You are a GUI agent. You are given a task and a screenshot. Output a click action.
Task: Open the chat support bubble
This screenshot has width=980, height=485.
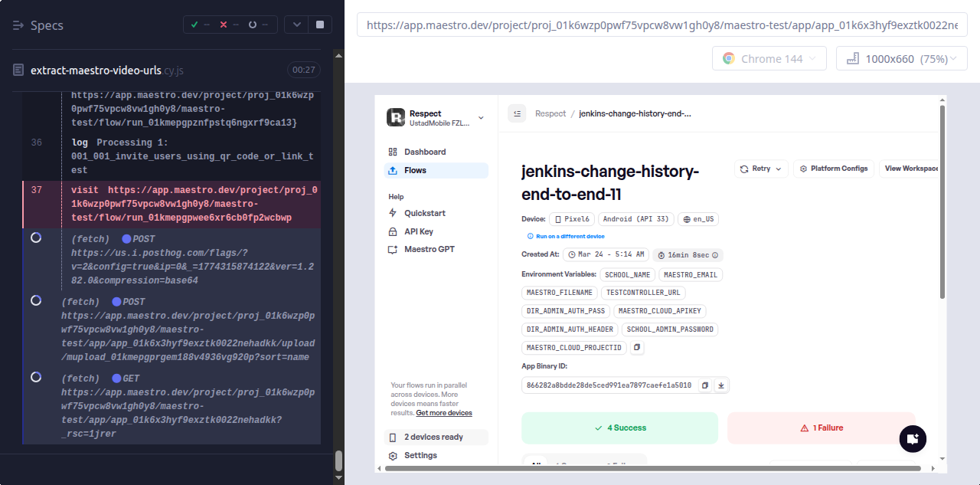(x=912, y=439)
